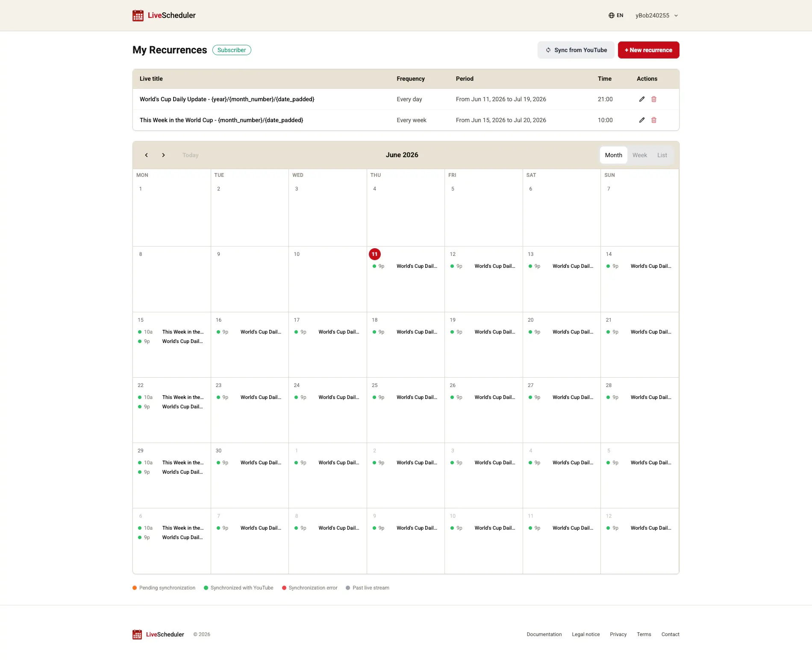Open World's Cup Daily event on June 24
812x660 pixels.
coord(327,397)
